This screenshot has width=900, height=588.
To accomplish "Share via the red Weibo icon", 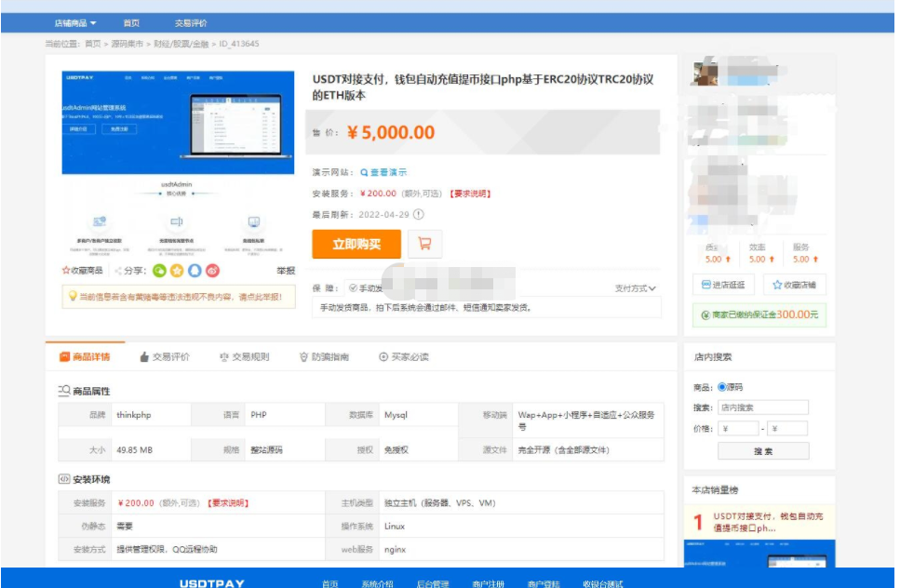I will click(212, 271).
